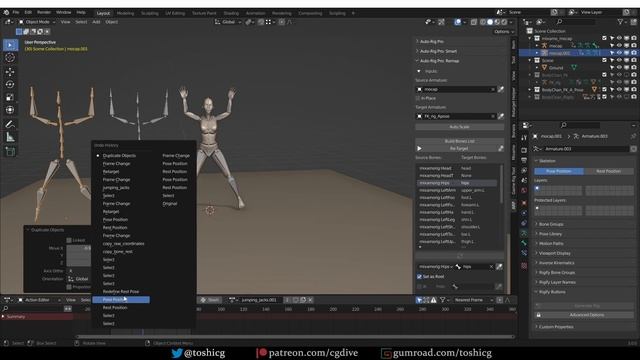
Task: Choose the Annotate pencil tool
Action: [x=10, y=124]
